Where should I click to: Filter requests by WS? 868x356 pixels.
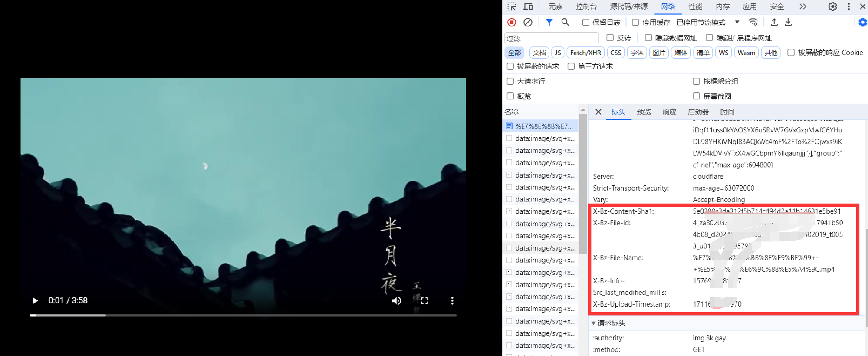coord(723,53)
